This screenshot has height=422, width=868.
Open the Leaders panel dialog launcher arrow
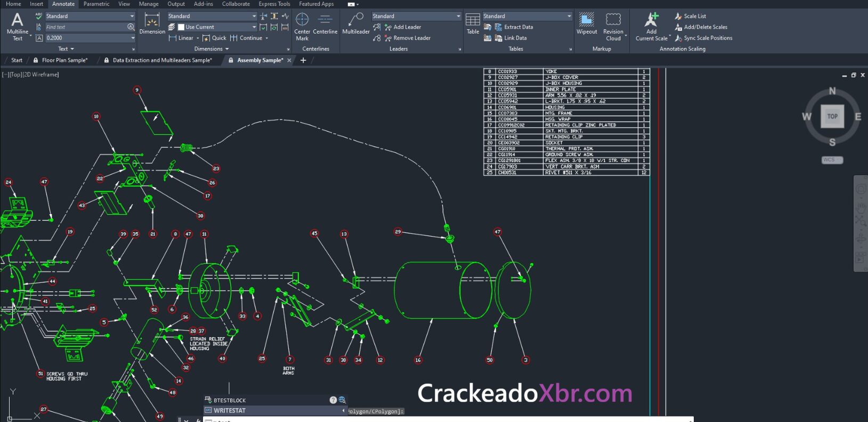pos(460,49)
